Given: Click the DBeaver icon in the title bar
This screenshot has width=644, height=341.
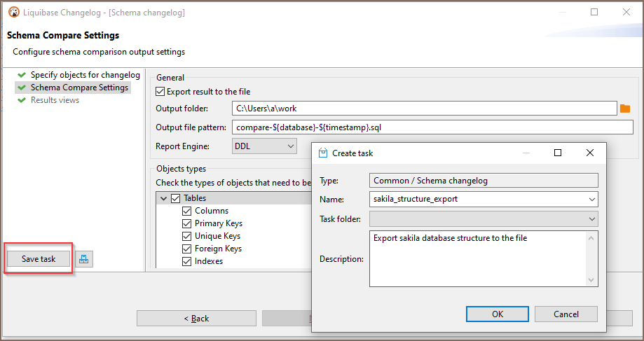Looking at the screenshot, I should click(14, 13).
